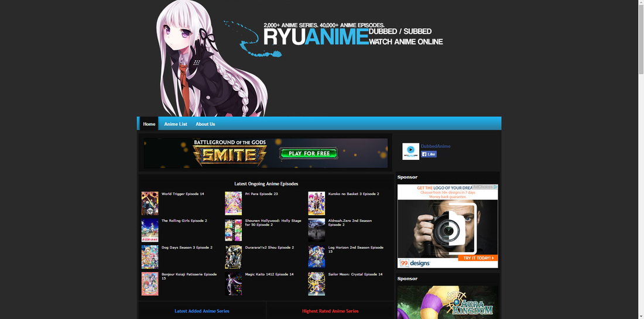Open The Rolling Girls Episode 2

[x=184, y=221]
